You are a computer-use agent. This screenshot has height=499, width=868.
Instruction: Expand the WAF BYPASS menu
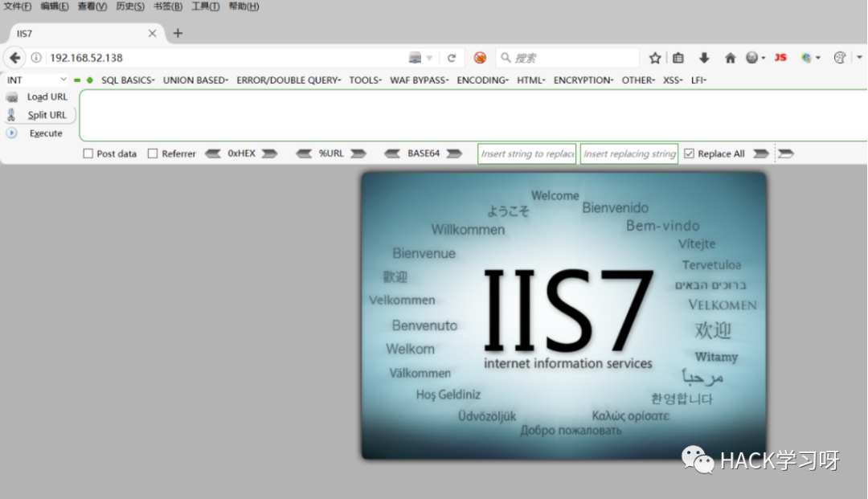(x=419, y=80)
